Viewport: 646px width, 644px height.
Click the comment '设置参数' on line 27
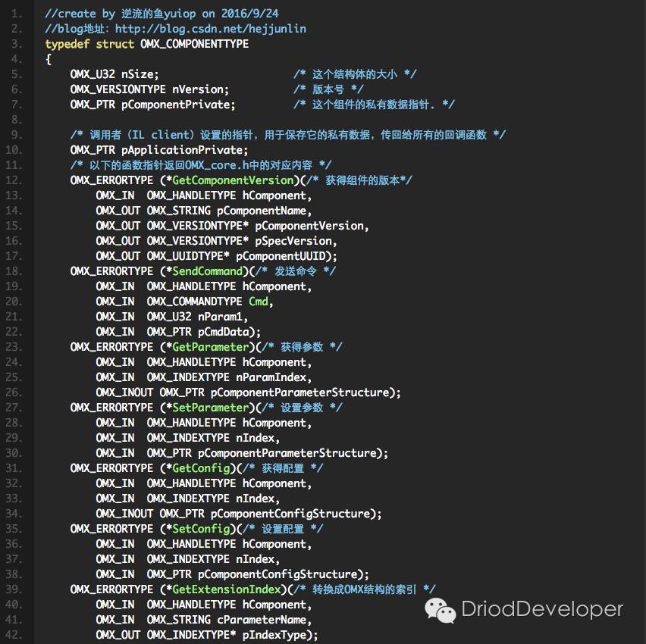pos(302,408)
